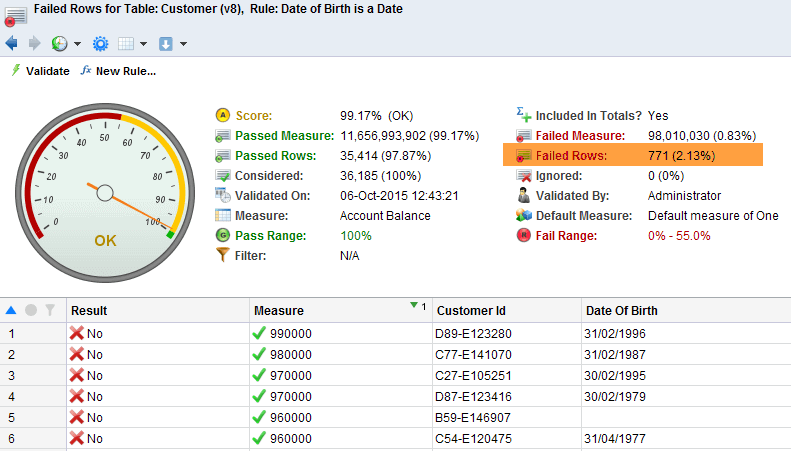
Task: Click the grey filter funnel in grid corner
Action: coord(50,310)
